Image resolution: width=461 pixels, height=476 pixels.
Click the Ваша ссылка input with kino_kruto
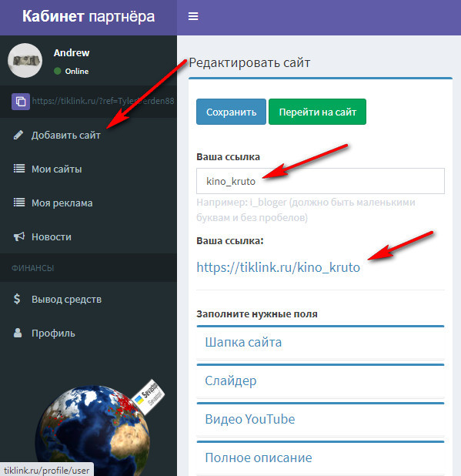coord(320,181)
